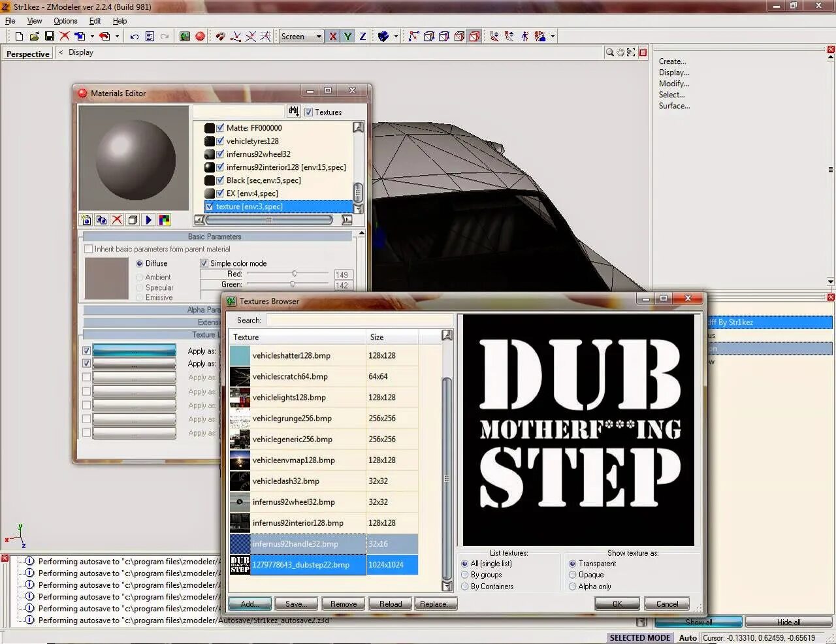Click the red X delete toolbar icon
This screenshot has height=644, width=836.
pyautogui.click(x=65, y=37)
